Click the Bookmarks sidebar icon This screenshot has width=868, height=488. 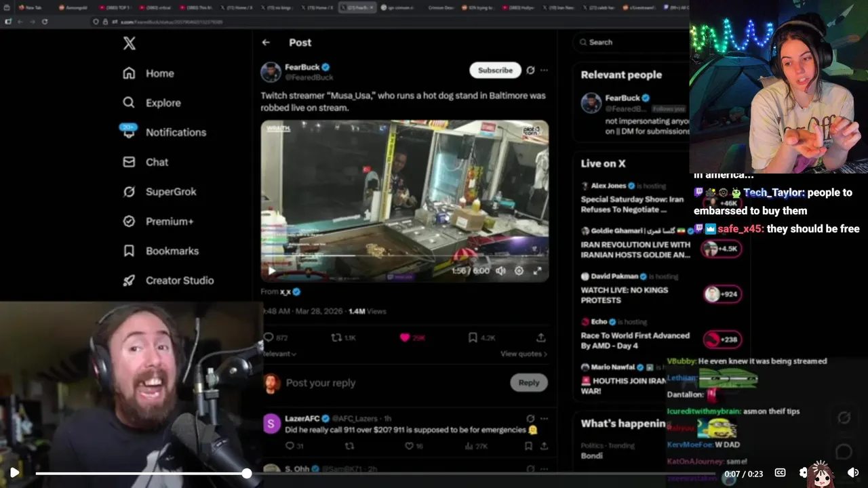[x=129, y=251]
